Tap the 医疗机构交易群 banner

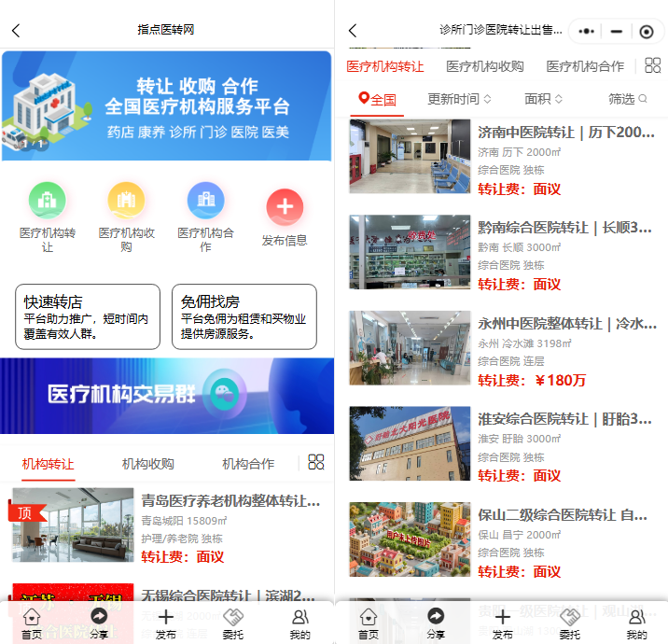pyautogui.click(x=167, y=395)
